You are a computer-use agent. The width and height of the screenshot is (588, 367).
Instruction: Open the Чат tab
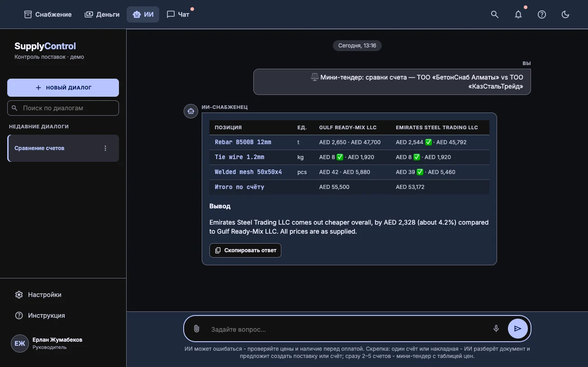[x=178, y=14]
